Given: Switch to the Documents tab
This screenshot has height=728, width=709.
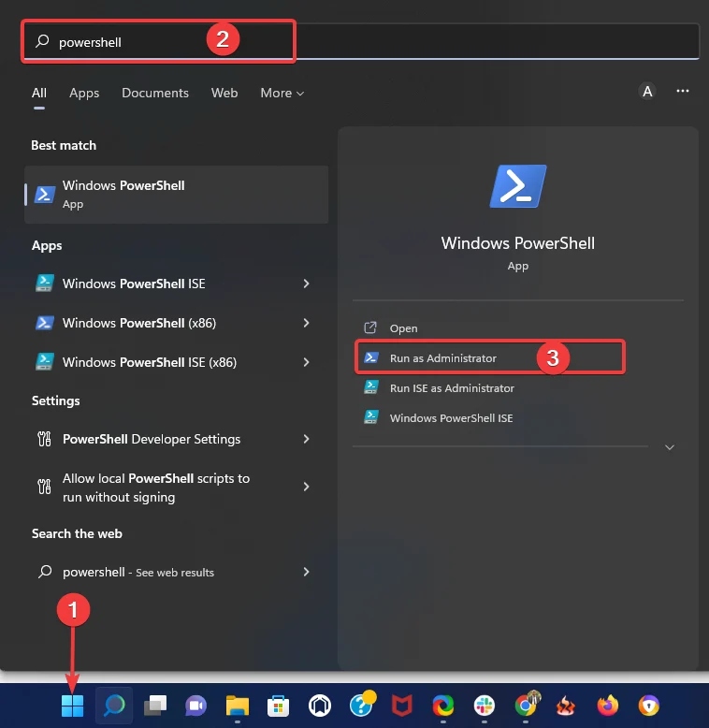Looking at the screenshot, I should click(155, 93).
